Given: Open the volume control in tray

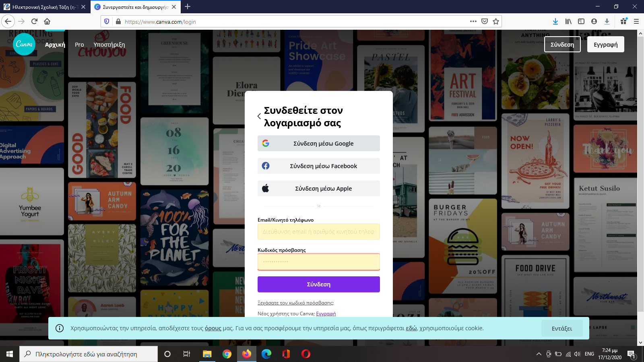Looking at the screenshot, I should point(578,354).
